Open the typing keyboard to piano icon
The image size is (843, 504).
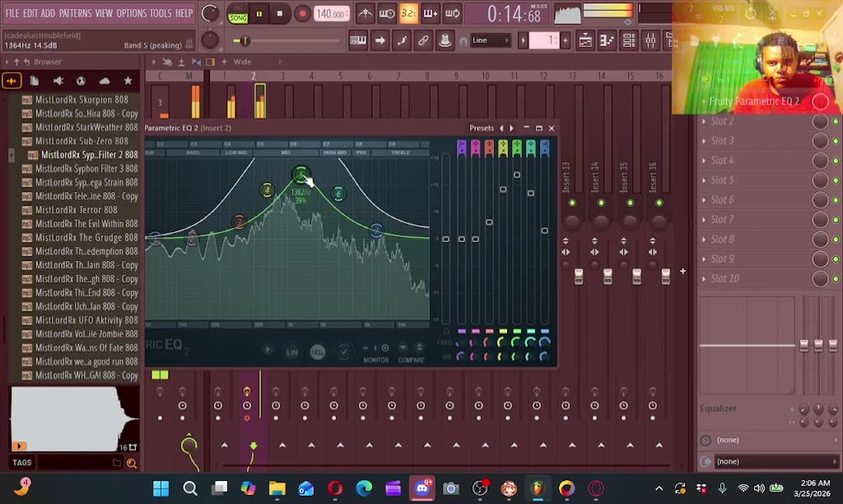click(x=358, y=41)
